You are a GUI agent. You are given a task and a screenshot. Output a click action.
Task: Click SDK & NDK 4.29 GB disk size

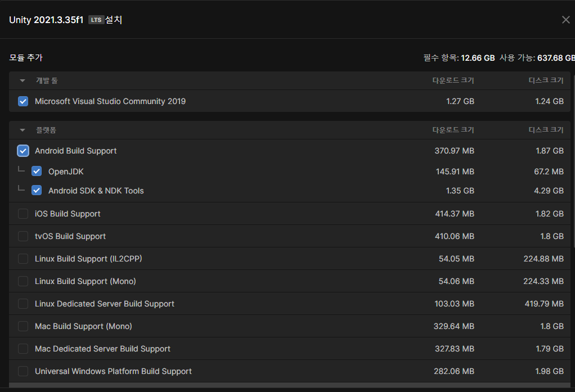(x=549, y=191)
